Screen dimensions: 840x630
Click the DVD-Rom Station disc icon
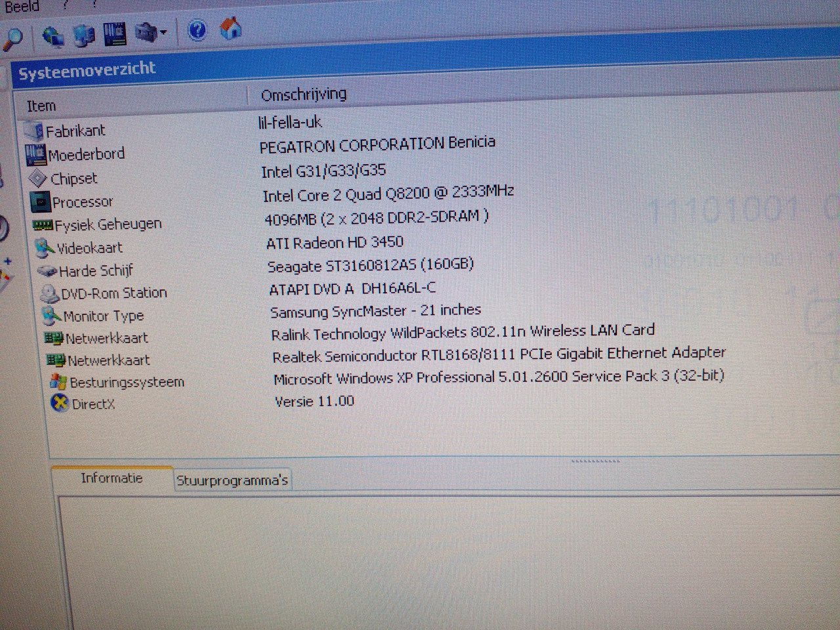tap(50, 293)
